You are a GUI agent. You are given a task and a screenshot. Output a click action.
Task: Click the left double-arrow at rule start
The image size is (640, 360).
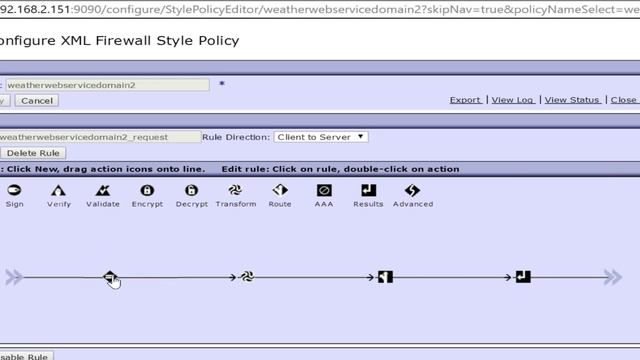coord(14,277)
